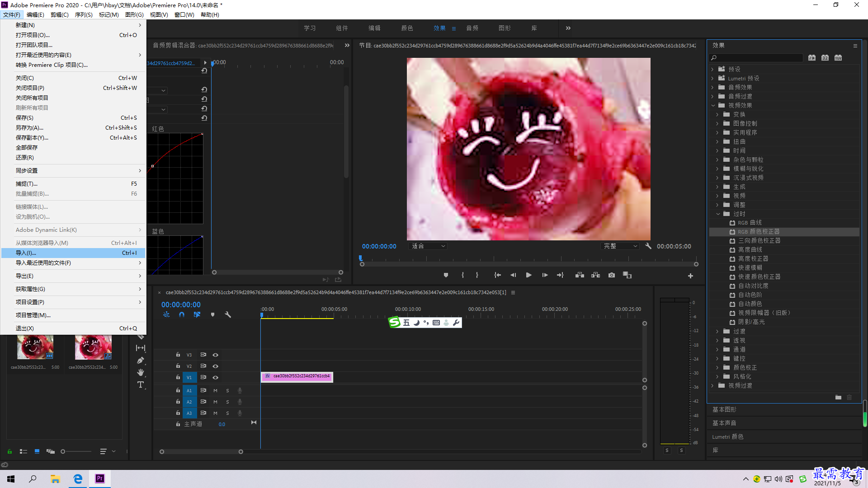Click the Premiere Pro taskbar icon
This screenshot has height=488, width=868.
pos(100,479)
